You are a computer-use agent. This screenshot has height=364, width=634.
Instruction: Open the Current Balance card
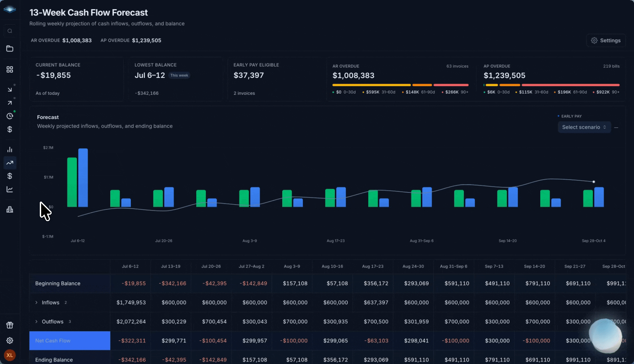tap(77, 79)
